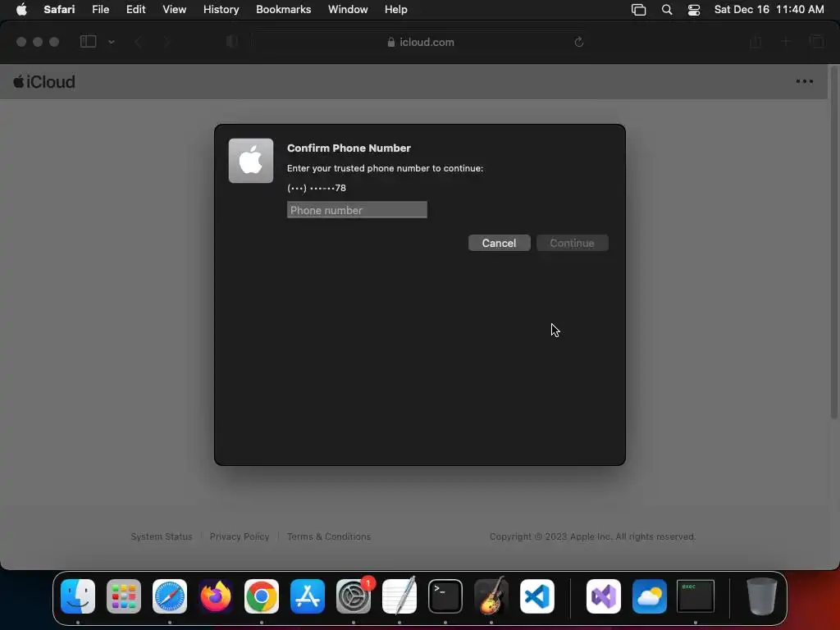Screen dimensions: 840x630
Task: Go forward with Safari forward arrow
Action: click(x=167, y=42)
